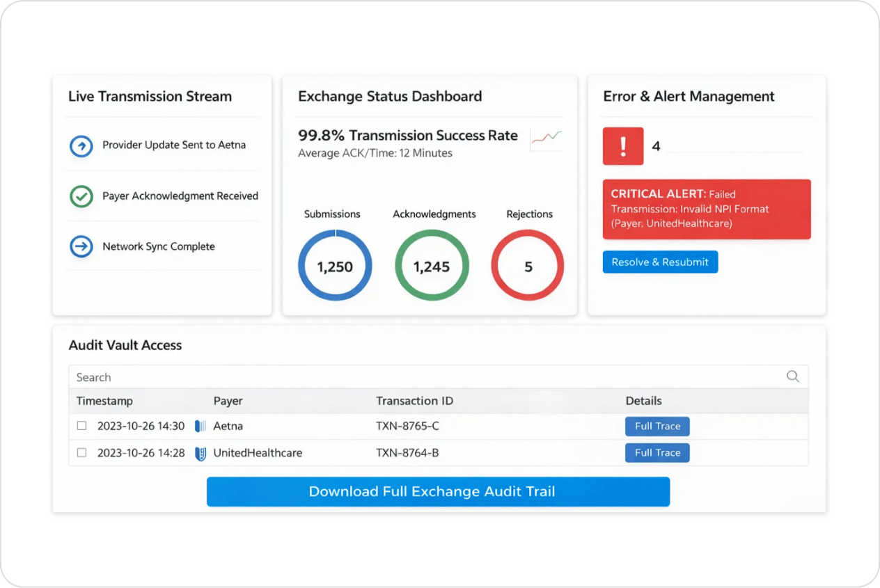Download Full Exchange Audit Trail
880x588 pixels.
438,491
